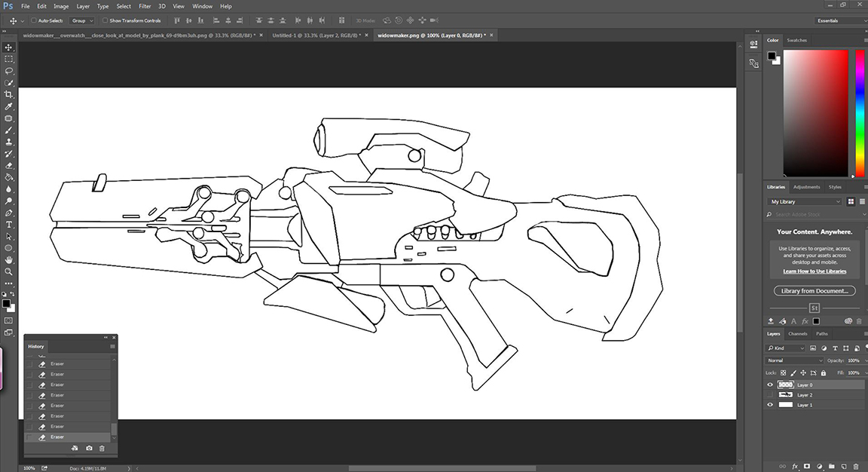The image size is (868, 472).
Task: Select the Crop tool
Action: pos(9,95)
